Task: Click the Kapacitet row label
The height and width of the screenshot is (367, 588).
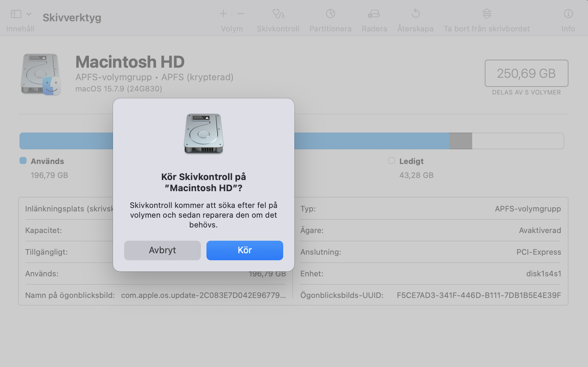Action: point(43,230)
